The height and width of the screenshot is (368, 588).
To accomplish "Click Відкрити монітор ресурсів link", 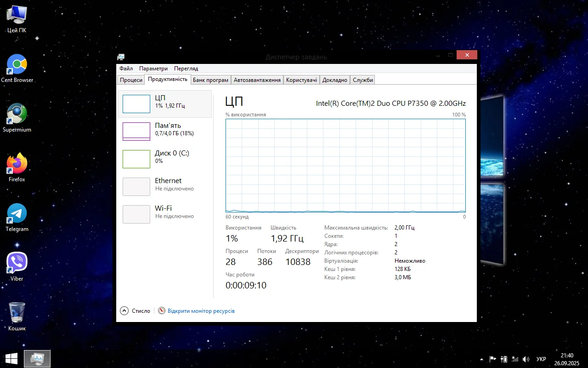I will (x=201, y=311).
